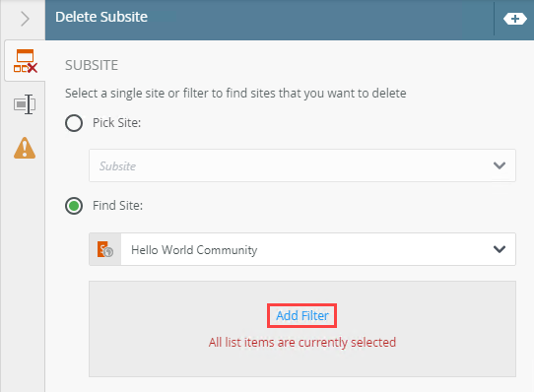Select the Find Site radio button
Viewport: 534px width, 392px height.
click(x=74, y=206)
